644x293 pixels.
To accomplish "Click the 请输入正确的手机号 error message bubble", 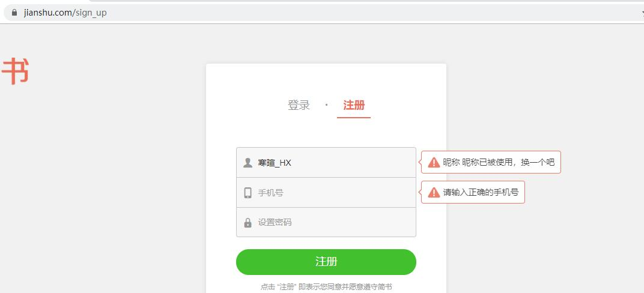I will 473,192.
